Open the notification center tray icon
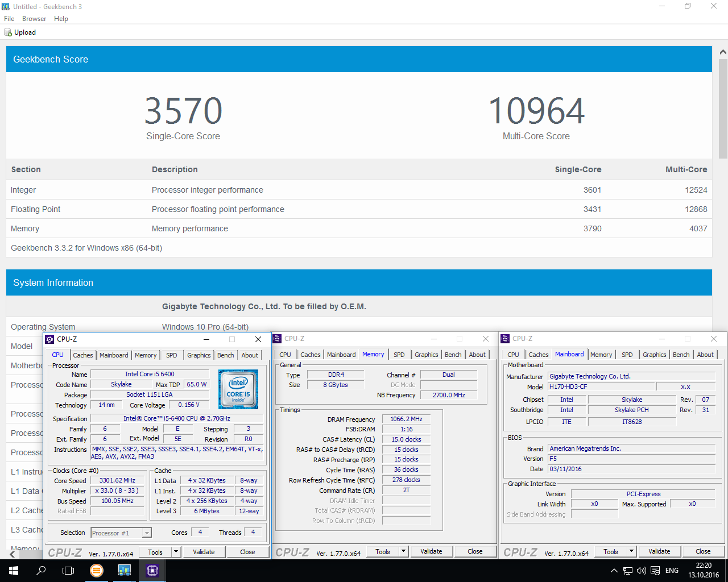This screenshot has height=582, width=728. 655,571
